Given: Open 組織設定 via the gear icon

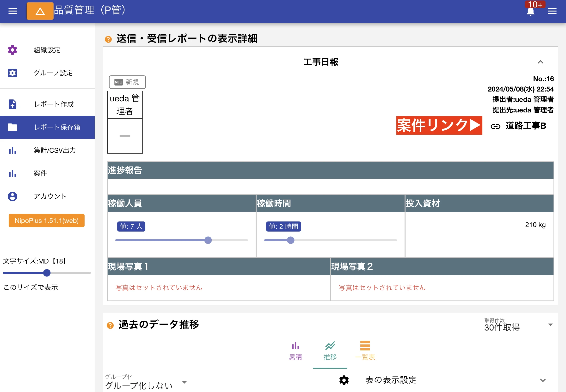Looking at the screenshot, I should [x=12, y=50].
